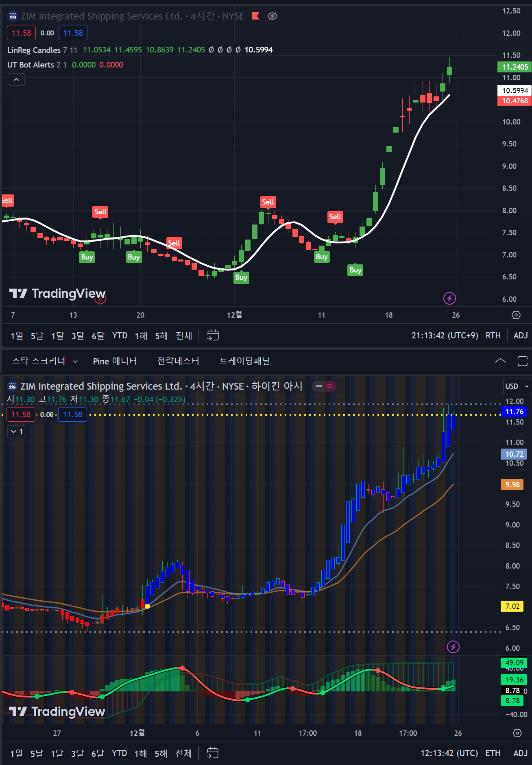
Task: Click the ZIM logo in bottom chart title
Action: point(13,386)
